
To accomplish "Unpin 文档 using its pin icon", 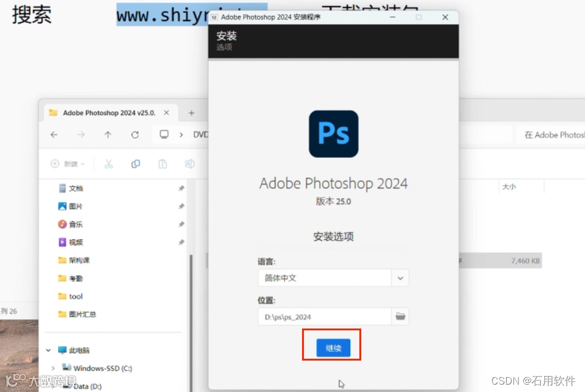I will 181,189.
